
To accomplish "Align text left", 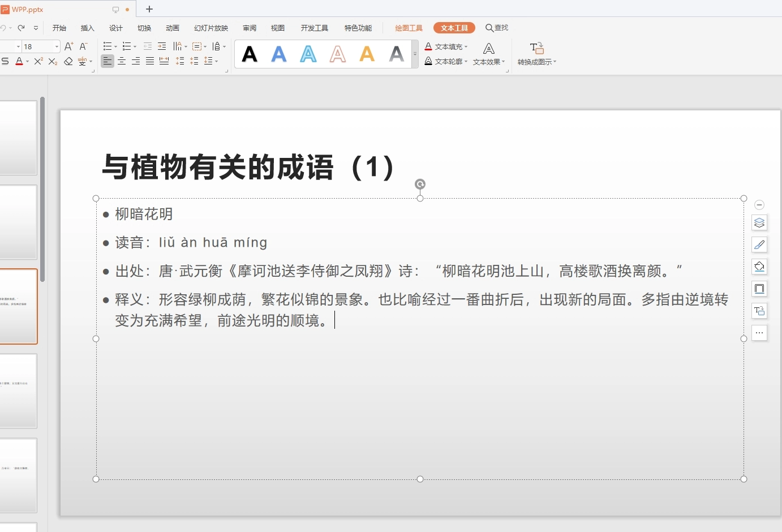I will (x=108, y=61).
